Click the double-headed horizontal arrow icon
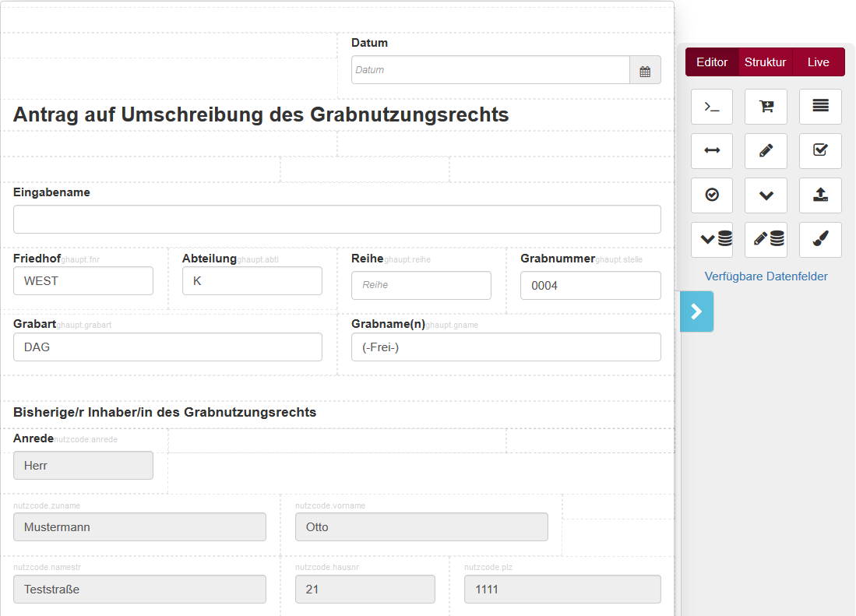856x616 pixels. (x=712, y=151)
